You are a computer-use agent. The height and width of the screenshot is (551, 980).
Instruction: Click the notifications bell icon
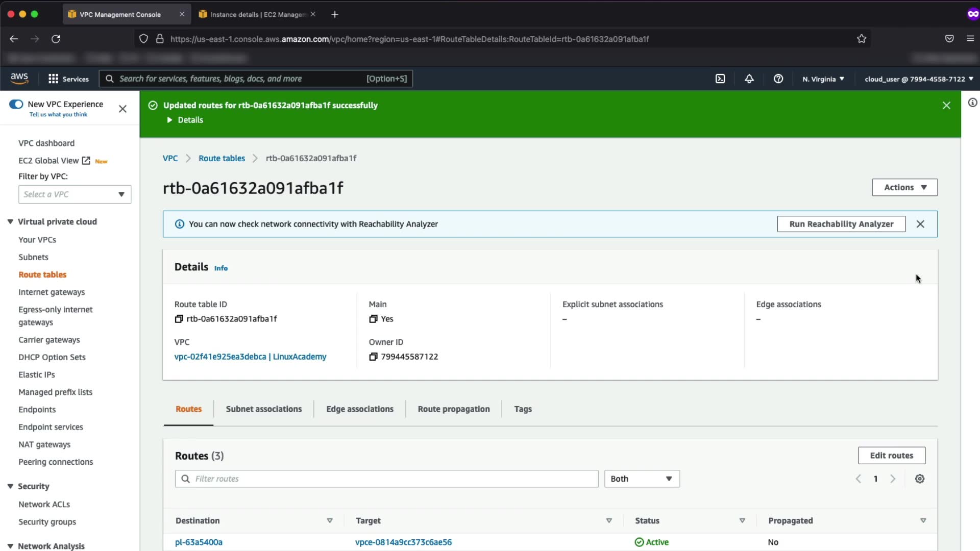point(749,79)
